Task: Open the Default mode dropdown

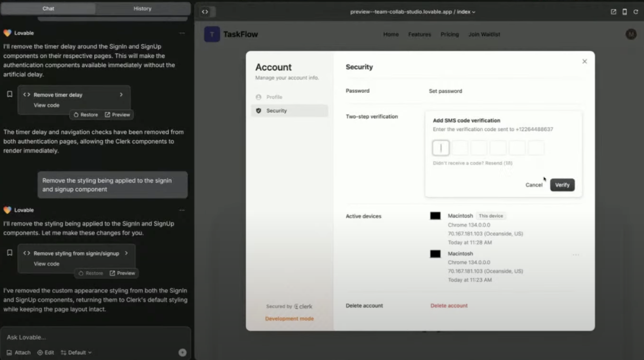Action: click(76, 353)
